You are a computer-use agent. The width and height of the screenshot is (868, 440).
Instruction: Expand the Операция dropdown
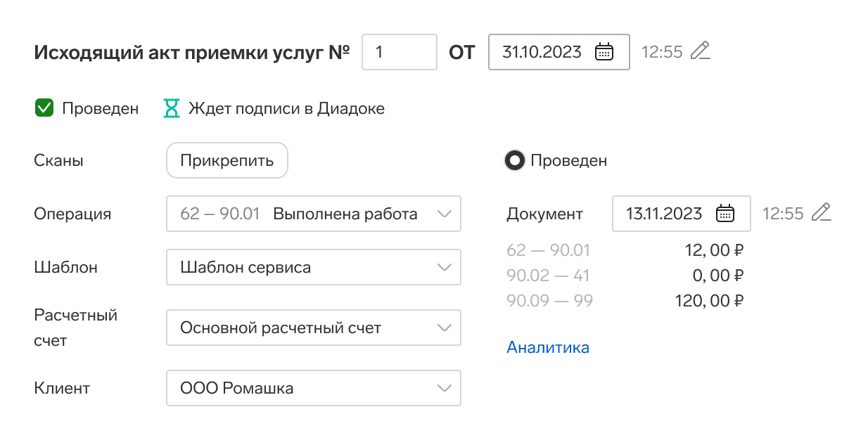(444, 214)
